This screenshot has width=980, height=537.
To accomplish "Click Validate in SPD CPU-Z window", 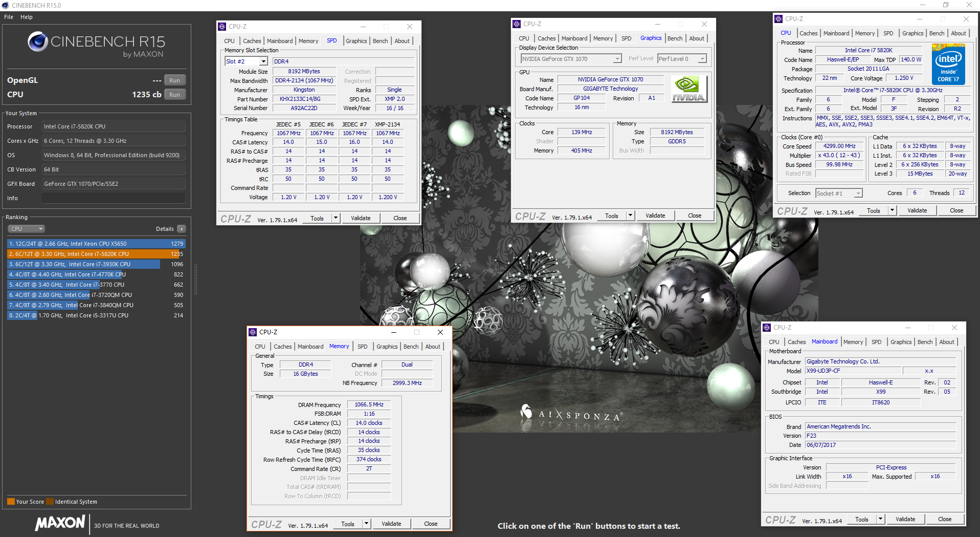I will [x=361, y=218].
